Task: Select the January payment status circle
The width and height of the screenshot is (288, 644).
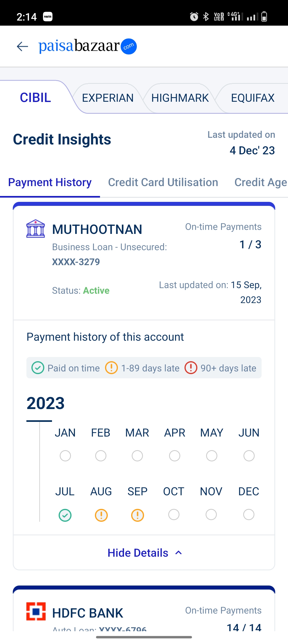Action: coord(65,455)
